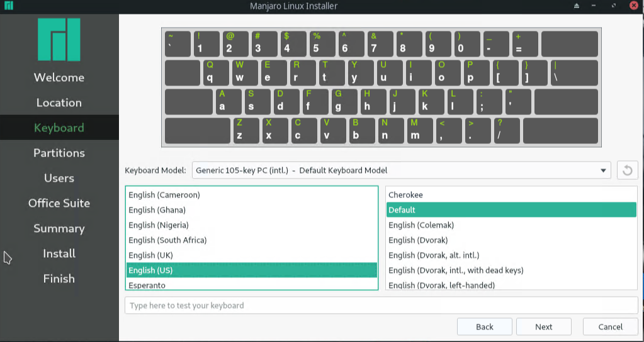Select the Cherokee variant
Screen dimensions: 644x342
[x=405, y=195]
